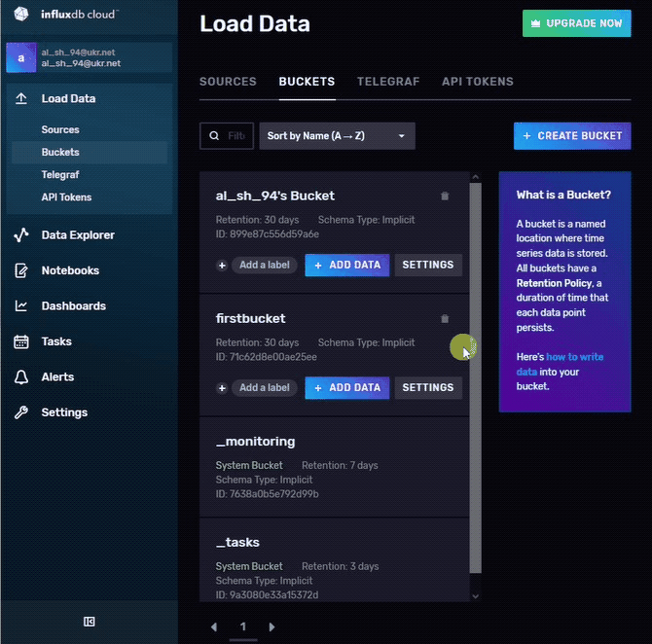The width and height of the screenshot is (652, 644).
Task: Click trash icon on firstbucket card
Action: (x=445, y=319)
